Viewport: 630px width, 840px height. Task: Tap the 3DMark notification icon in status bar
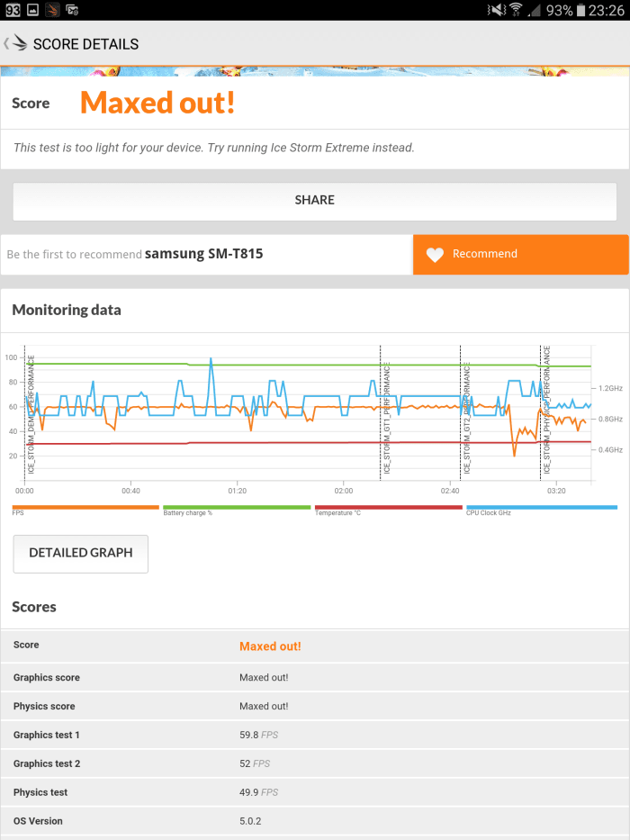52,10
